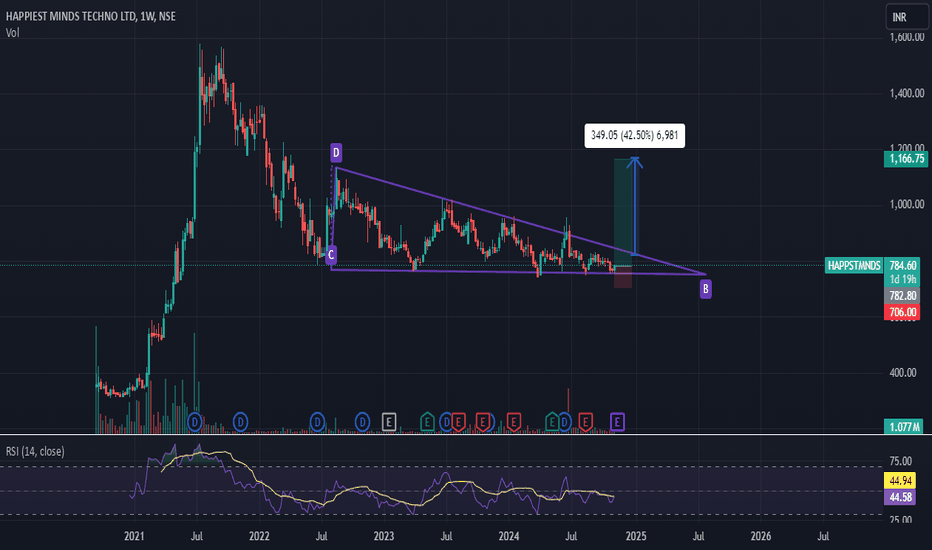Click the dividend marker just before 2022
This screenshot has width=932, height=550.
point(240,422)
